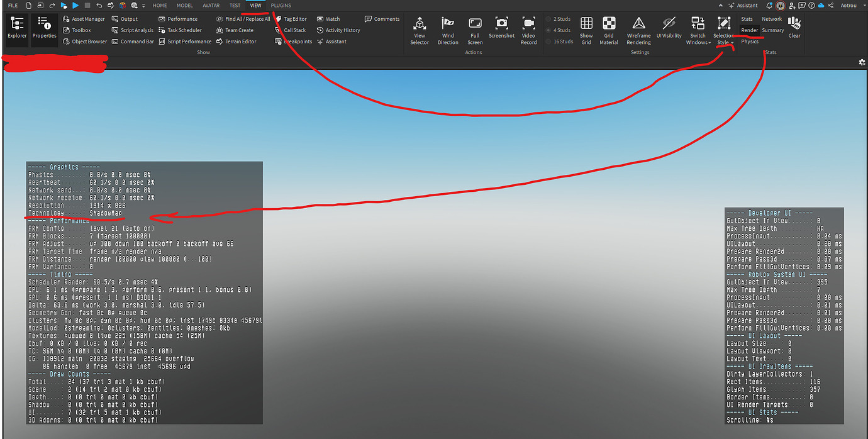The width and height of the screenshot is (868, 439).
Task: Open Assistant from Show group
Action: click(331, 42)
